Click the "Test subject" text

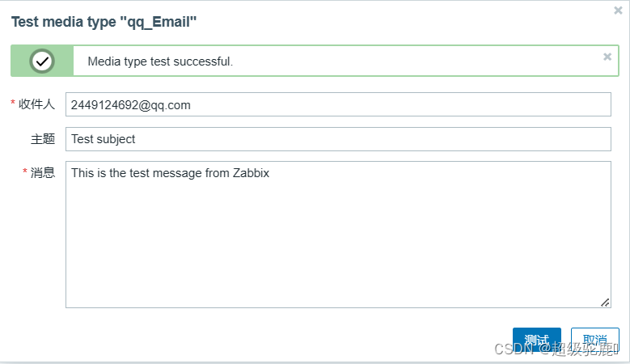[x=103, y=139]
